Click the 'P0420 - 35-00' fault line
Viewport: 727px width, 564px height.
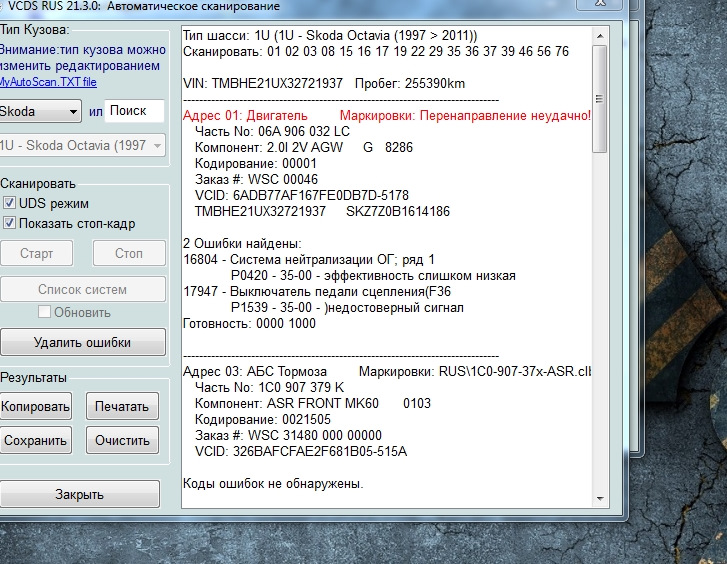[373, 276]
